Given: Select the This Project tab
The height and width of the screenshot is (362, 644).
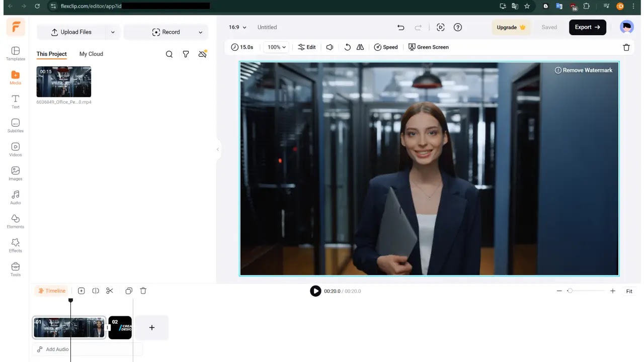Looking at the screenshot, I should [51, 54].
